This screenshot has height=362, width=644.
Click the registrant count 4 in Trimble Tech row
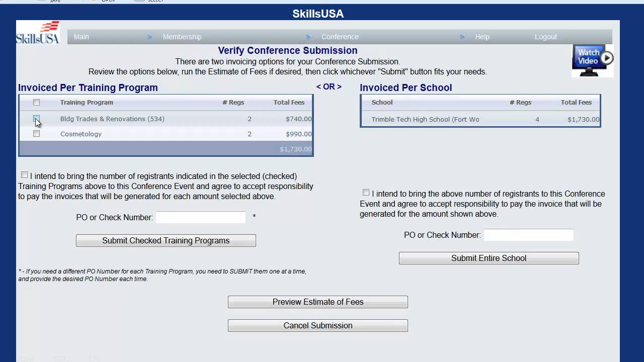[x=537, y=120]
